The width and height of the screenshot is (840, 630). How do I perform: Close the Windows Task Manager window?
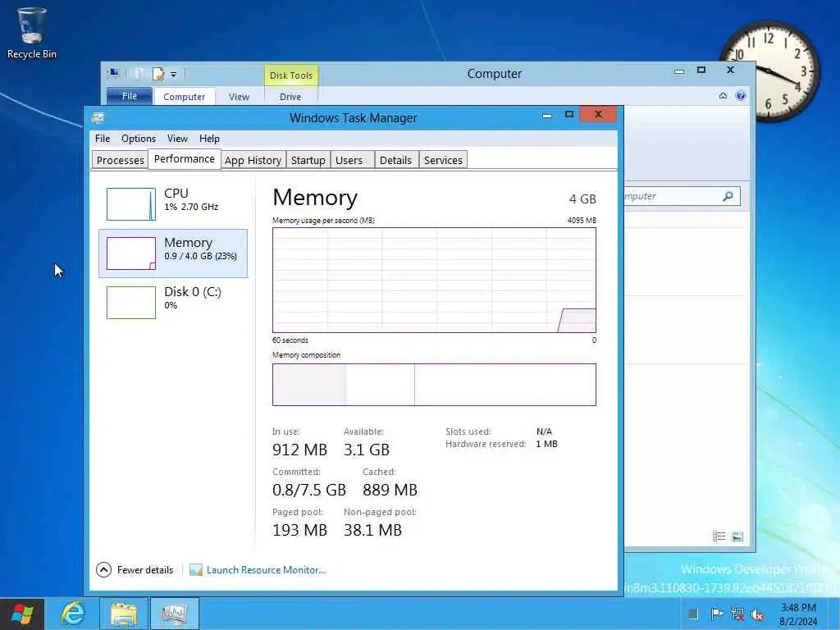598,114
